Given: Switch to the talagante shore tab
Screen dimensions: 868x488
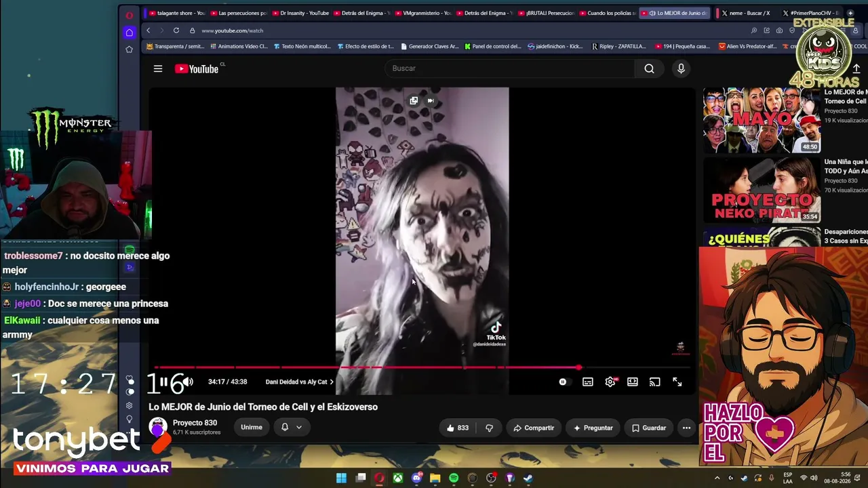Looking at the screenshot, I should [x=176, y=13].
